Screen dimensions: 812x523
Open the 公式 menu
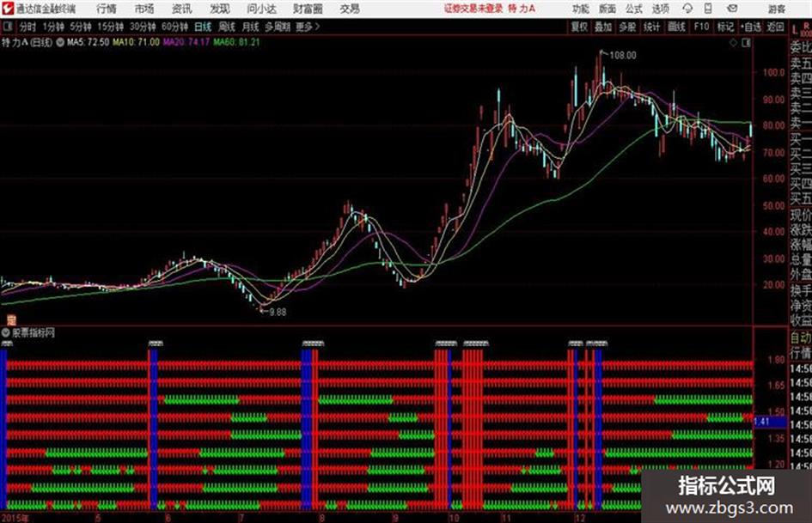634,9
